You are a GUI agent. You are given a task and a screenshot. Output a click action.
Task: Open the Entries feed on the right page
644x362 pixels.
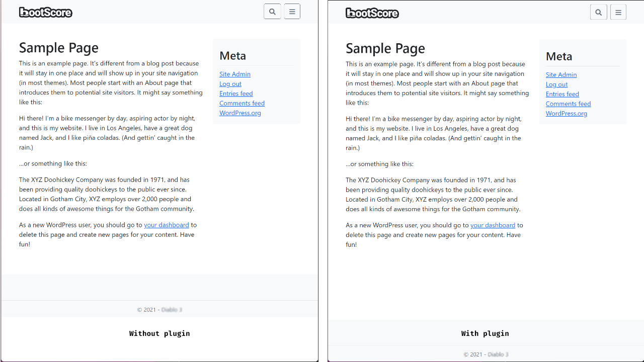562,94
